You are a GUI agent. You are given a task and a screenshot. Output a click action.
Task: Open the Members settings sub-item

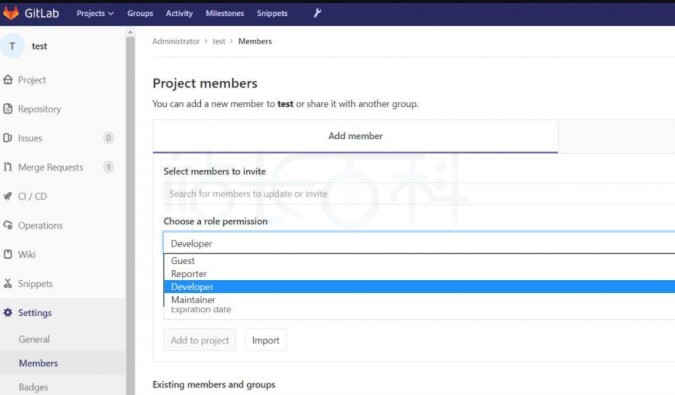point(38,363)
